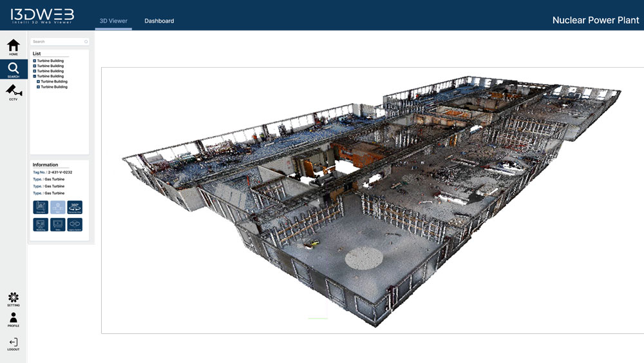Click the magnifier icon in search box

[86, 42]
